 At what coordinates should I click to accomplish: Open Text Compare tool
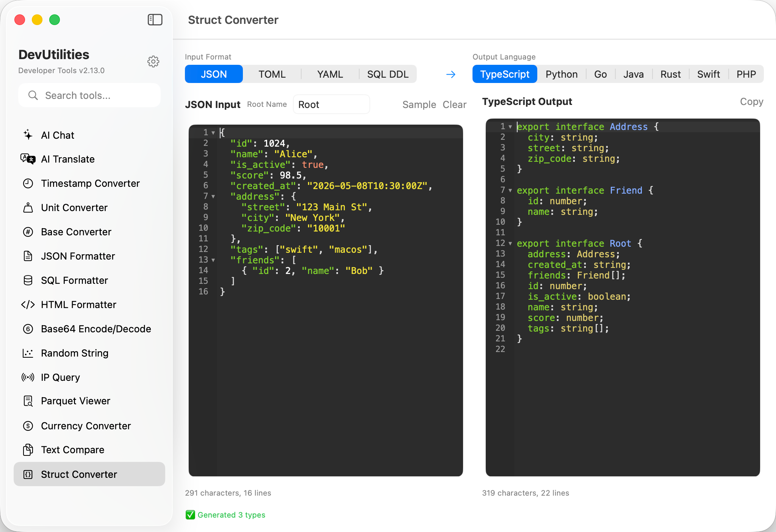point(89,450)
